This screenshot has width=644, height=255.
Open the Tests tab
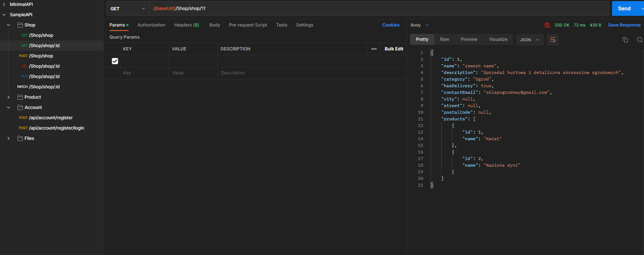(282, 25)
